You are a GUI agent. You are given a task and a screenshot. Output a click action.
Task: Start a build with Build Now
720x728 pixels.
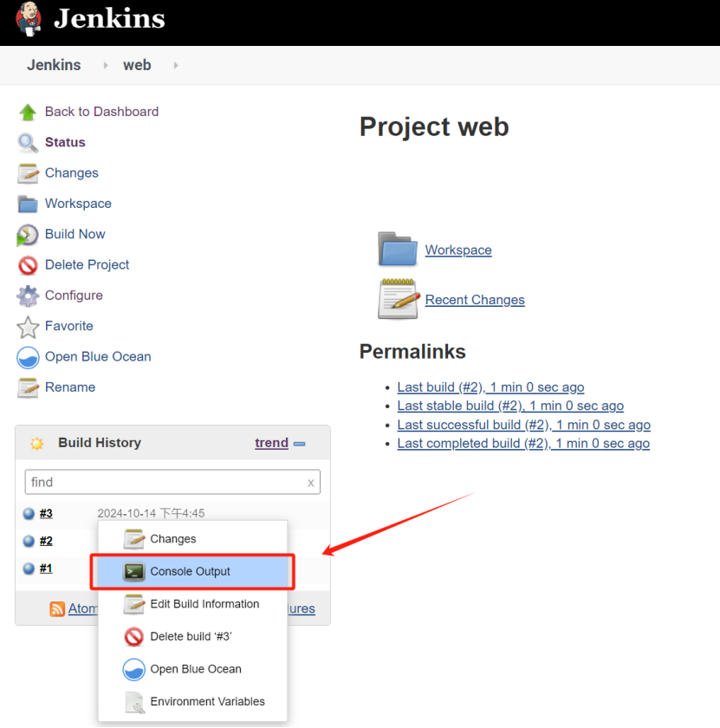(x=75, y=234)
